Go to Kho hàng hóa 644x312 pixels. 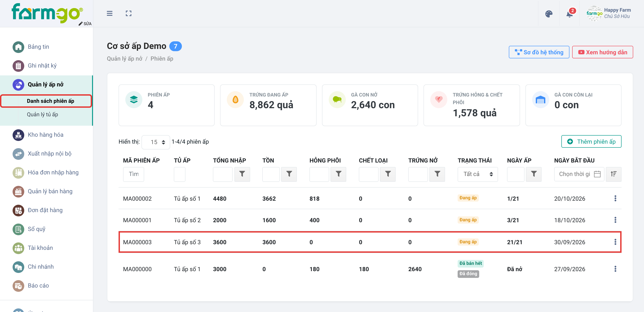[46, 135]
